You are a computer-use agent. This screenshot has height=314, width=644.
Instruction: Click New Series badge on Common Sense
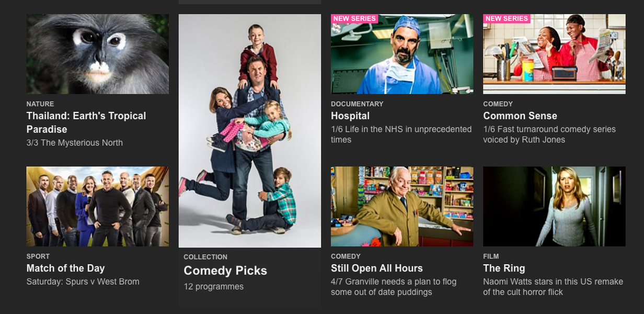coord(507,19)
